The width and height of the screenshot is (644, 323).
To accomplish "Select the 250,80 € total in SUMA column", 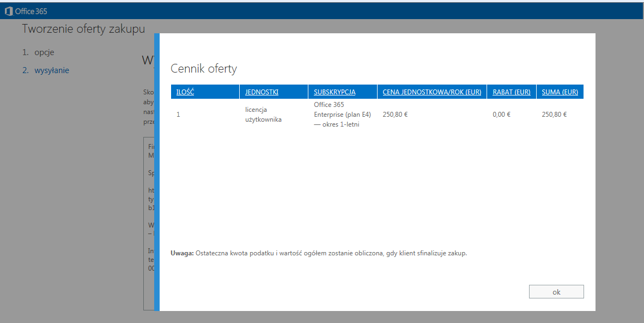I will coord(554,115).
